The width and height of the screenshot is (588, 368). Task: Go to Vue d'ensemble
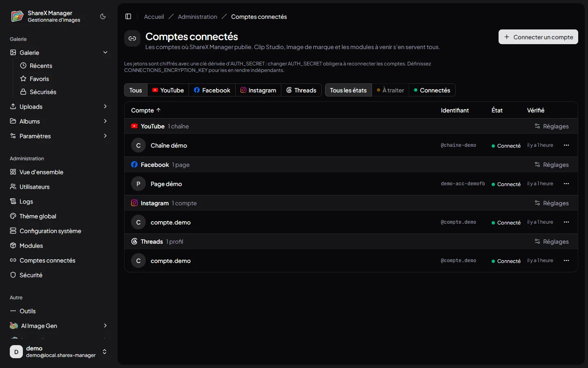[59, 172]
